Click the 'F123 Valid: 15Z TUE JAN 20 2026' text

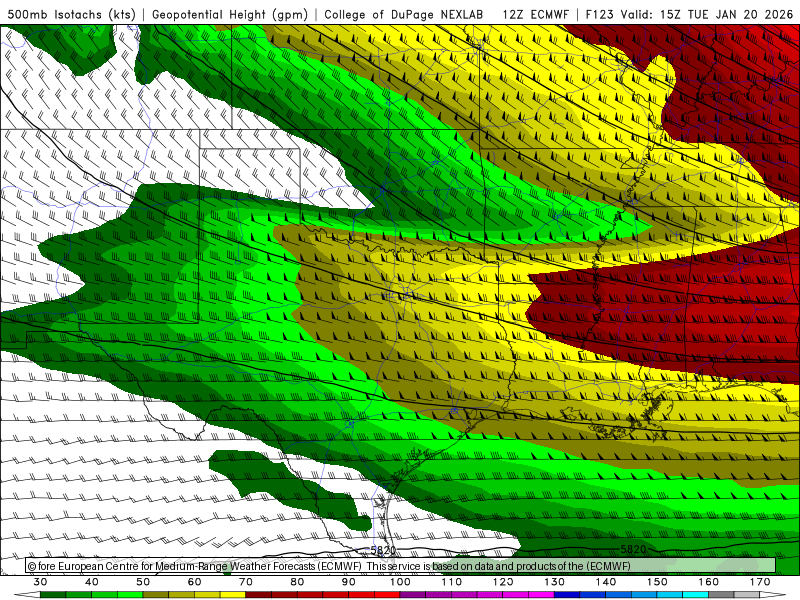pyautogui.click(x=689, y=15)
